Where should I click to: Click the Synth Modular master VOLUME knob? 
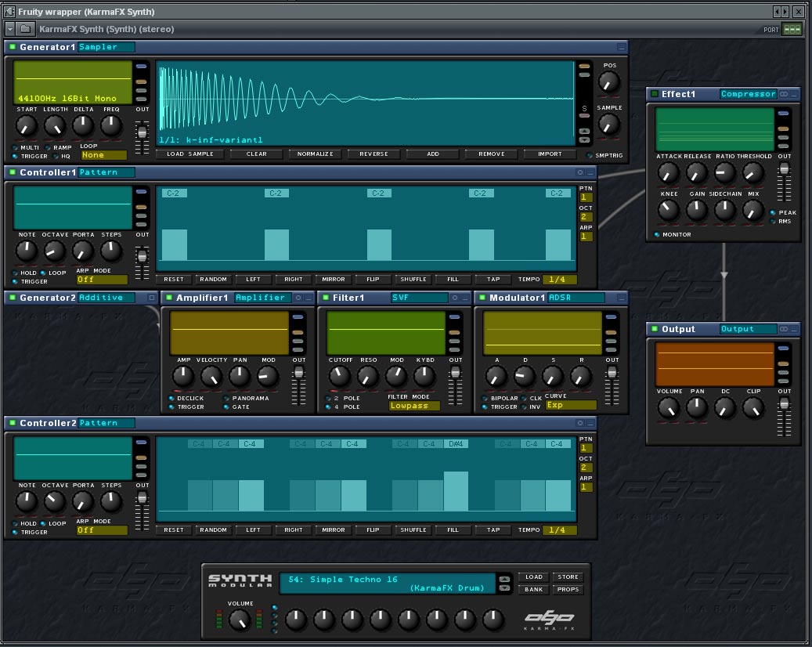[240, 620]
